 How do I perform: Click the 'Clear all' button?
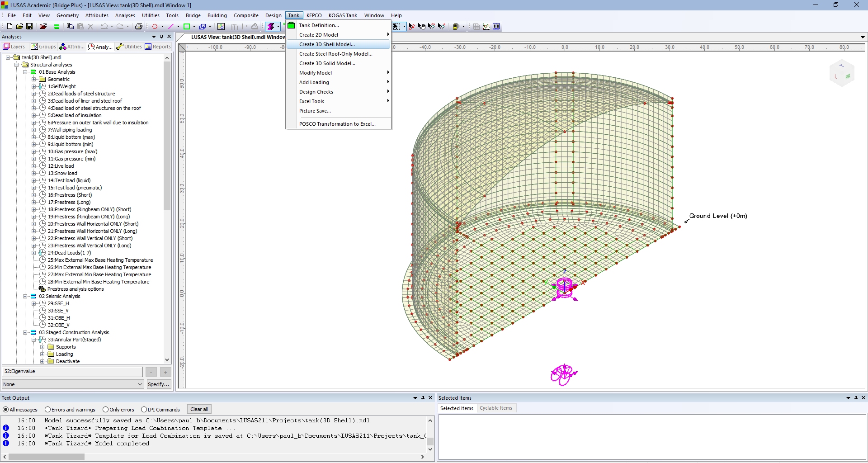click(x=199, y=410)
